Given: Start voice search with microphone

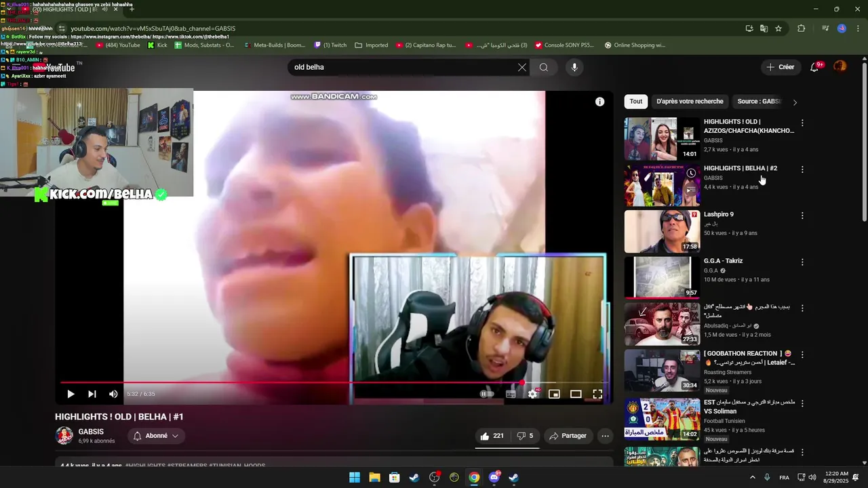Looking at the screenshot, I should point(574,67).
